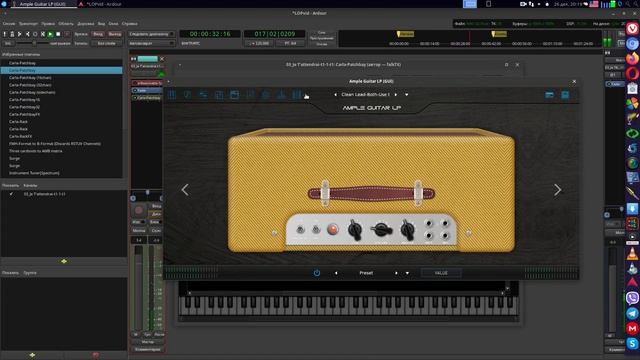Open the Правка menu
Screen dimensions: 640x360
click(48, 24)
